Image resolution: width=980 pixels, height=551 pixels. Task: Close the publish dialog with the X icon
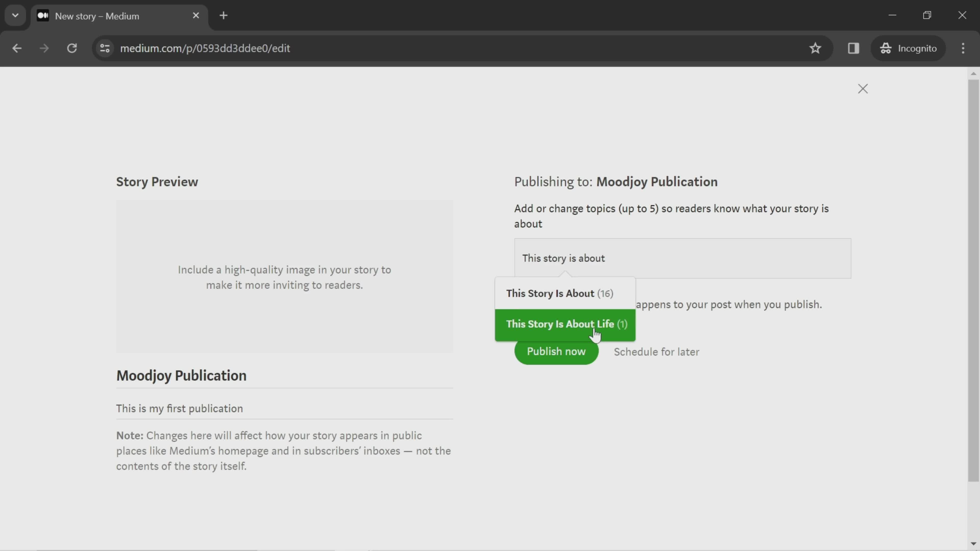coord(862,89)
